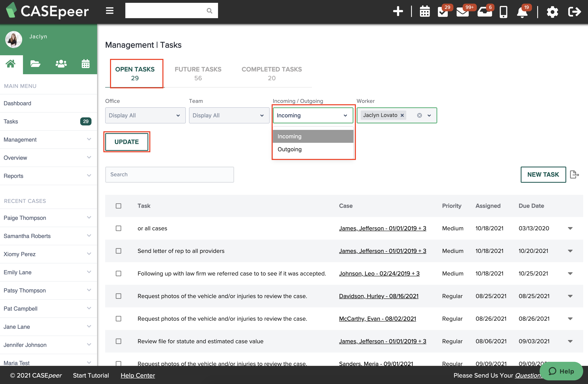Open the cases folder icon in sidebar

click(35, 64)
